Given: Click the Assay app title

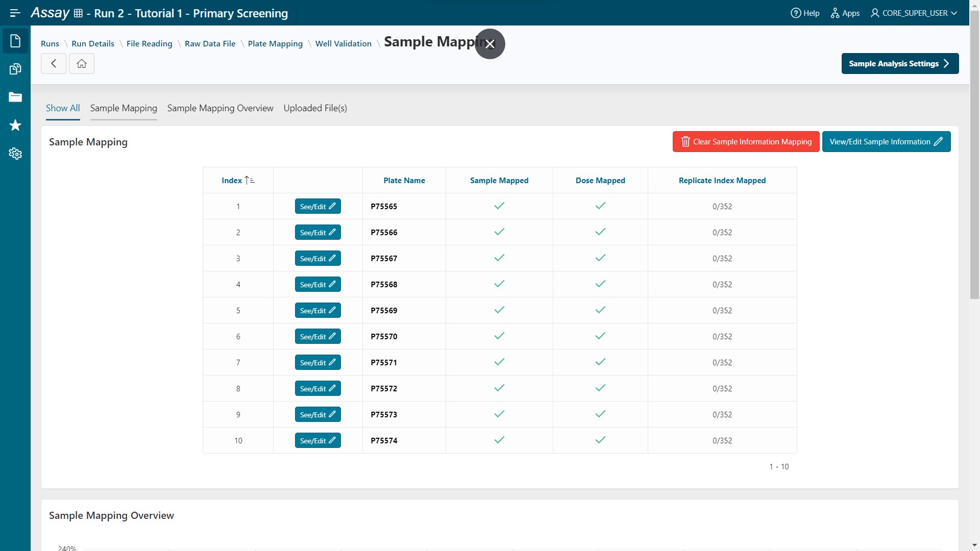Looking at the screenshot, I should pos(50,13).
